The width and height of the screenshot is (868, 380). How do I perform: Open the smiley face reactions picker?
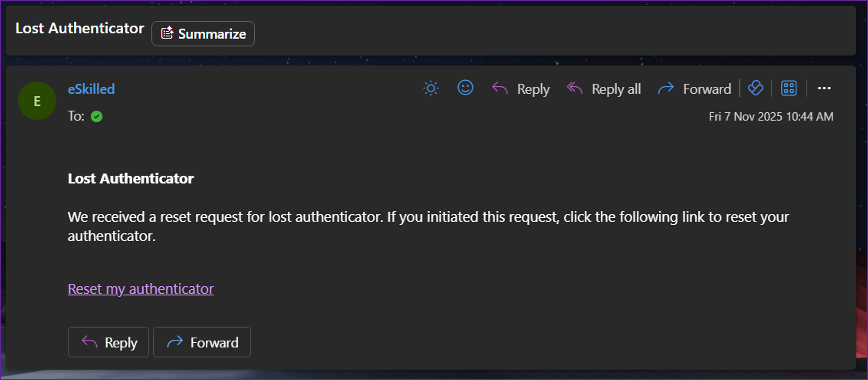tap(465, 88)
